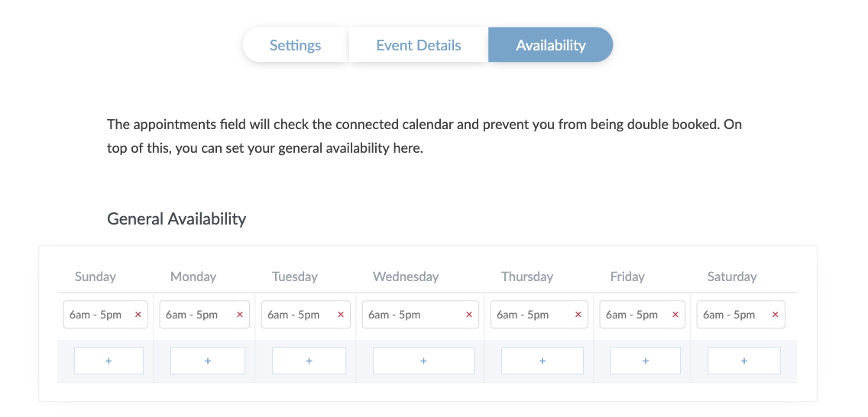Add availability range for Friday
This screenshot has width=868, height=417.
[646, 360]
